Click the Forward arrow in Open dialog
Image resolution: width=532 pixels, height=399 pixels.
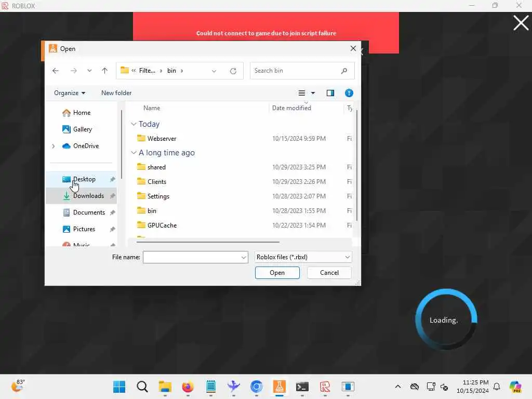[x=73, y=71]
